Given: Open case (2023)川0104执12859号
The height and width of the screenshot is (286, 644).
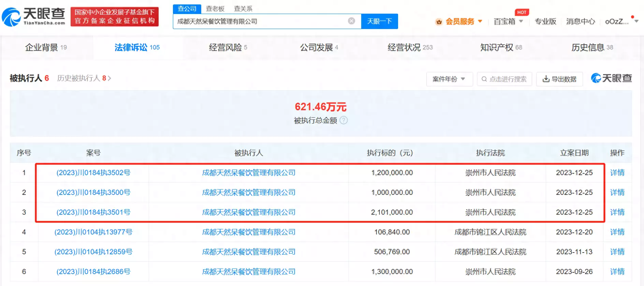Looking at the screenshot, I should (x=93, y=252).
